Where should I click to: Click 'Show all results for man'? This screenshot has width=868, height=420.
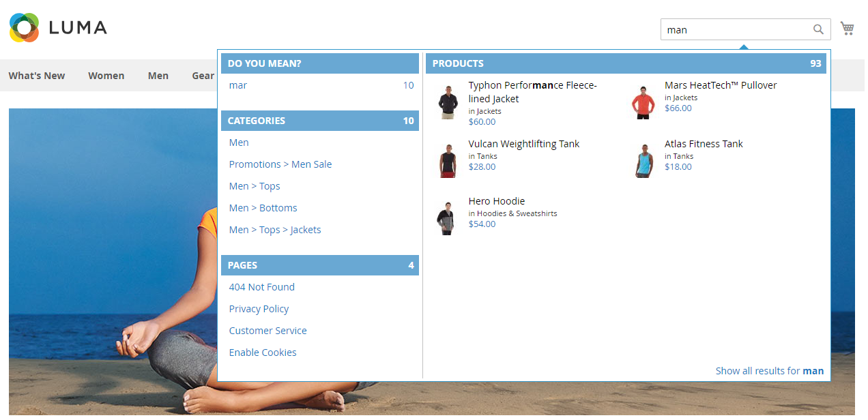pos(769,371)
